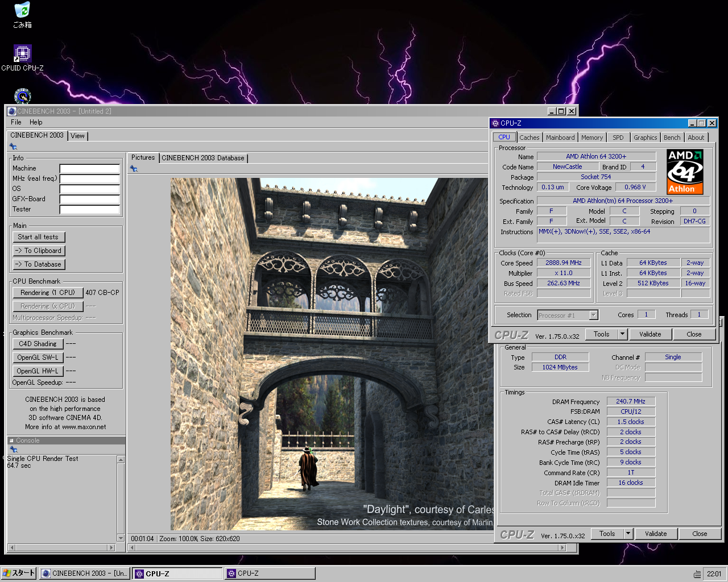
Task: Click the first CPU-Z taskbar button
Action: [177, 573]
